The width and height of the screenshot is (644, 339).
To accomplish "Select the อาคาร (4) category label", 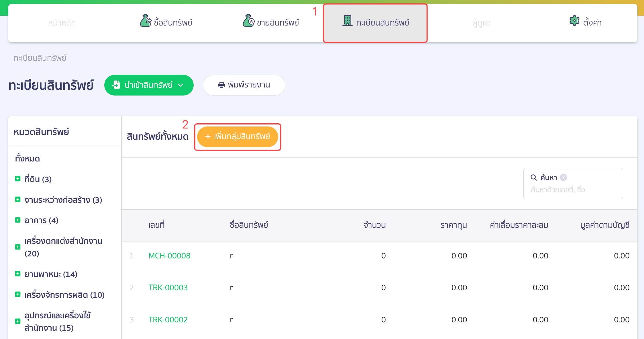I will (x=42, y=220).
